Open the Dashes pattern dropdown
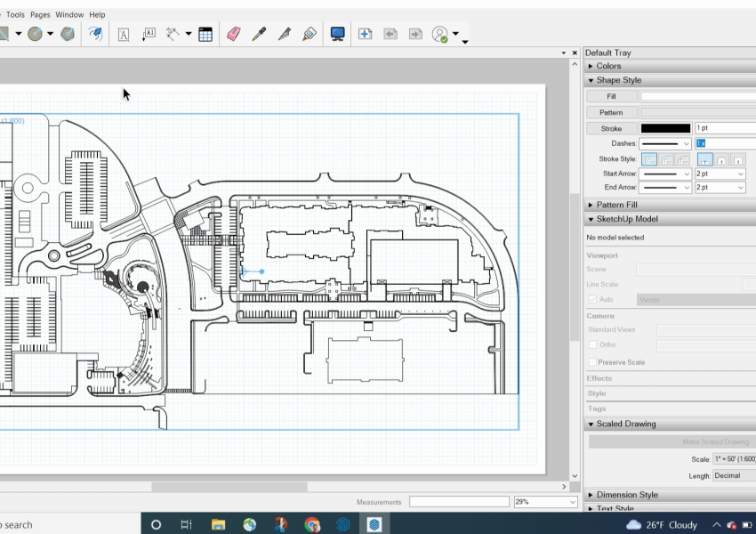 (x=665, y=144)
